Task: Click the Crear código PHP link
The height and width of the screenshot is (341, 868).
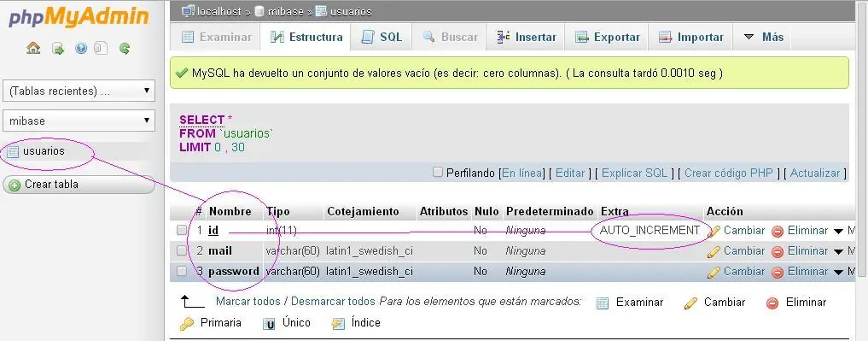Action: (x=729, y=173)
